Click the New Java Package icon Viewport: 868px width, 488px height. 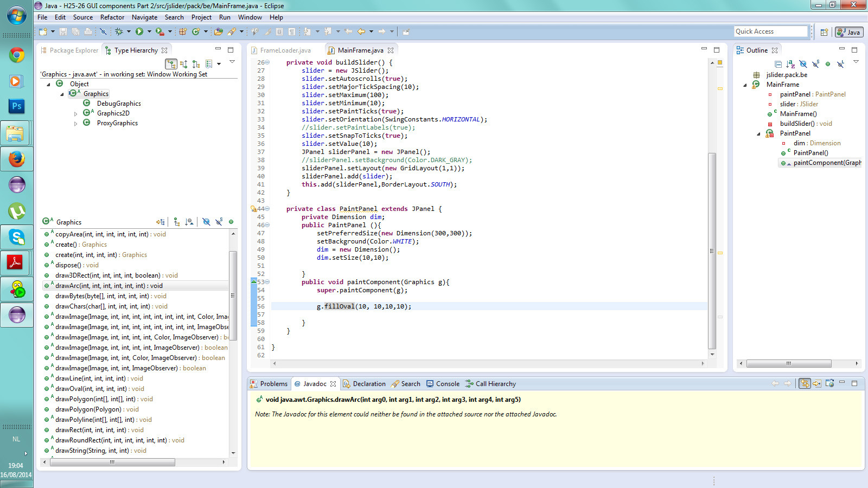[x=183, y=31]
